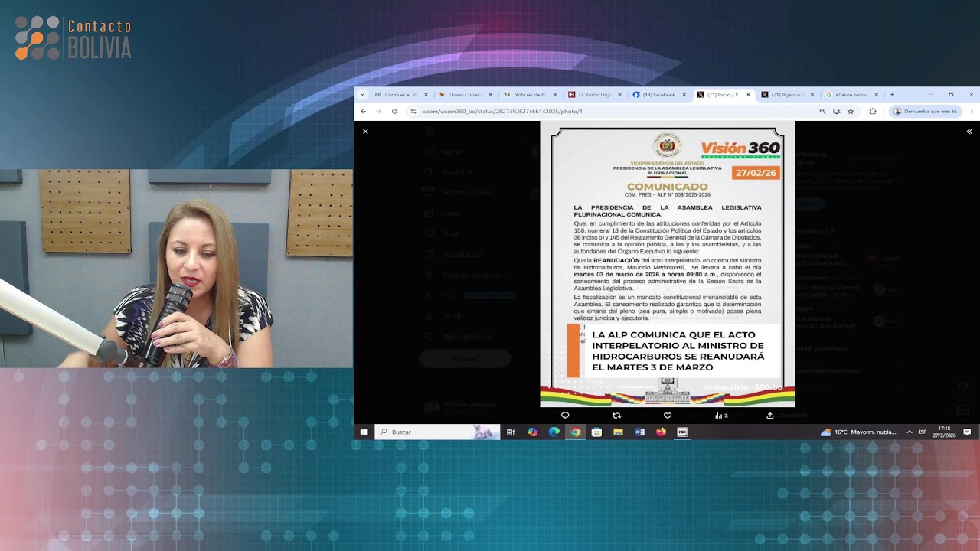Select Google Chrome in the taskbar
The height and width of the screenshot is (551, 980).
(576, 432)
